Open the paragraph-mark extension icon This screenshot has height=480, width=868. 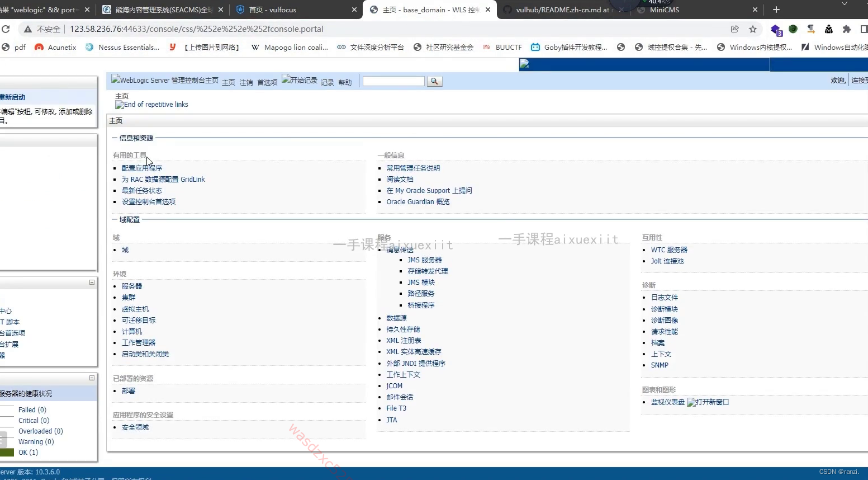pyautogui.click(x=811, y=29)
